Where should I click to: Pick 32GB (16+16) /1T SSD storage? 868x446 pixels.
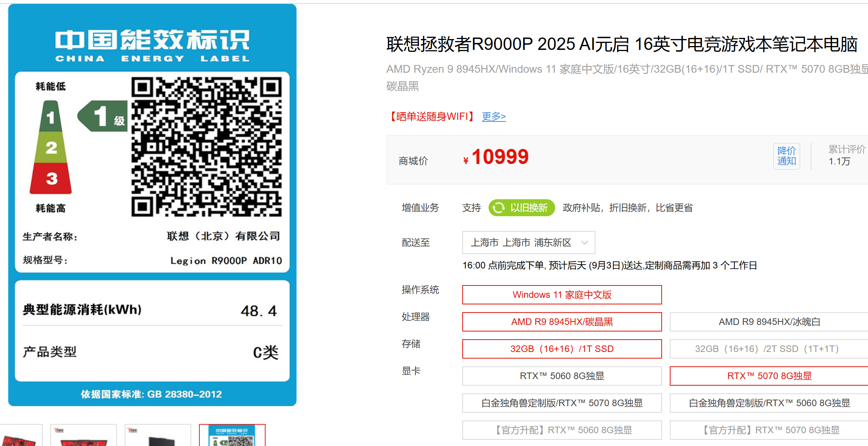(562, 349)
